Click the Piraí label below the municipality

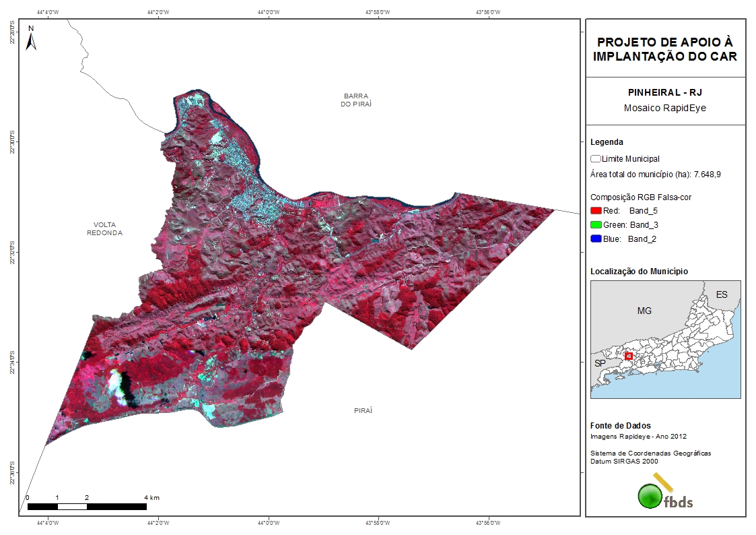point(363,410)
